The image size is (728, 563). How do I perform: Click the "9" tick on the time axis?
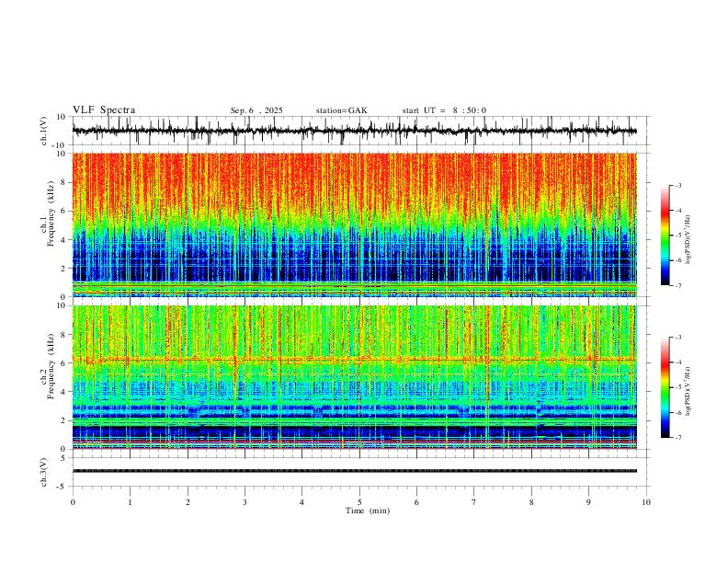[x=588, y=502]
